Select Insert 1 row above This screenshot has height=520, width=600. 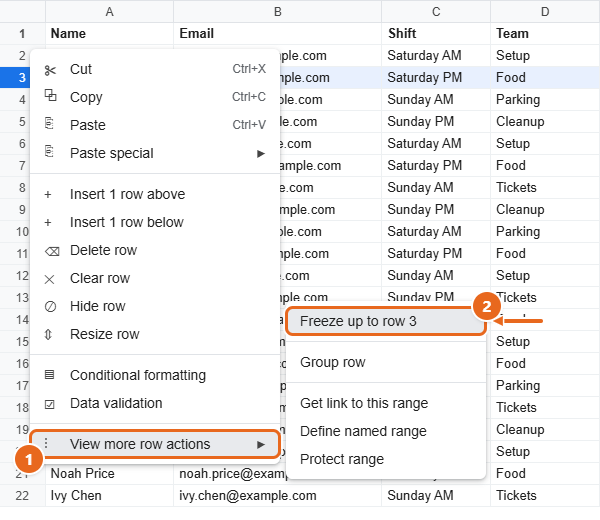coord(155,194)
